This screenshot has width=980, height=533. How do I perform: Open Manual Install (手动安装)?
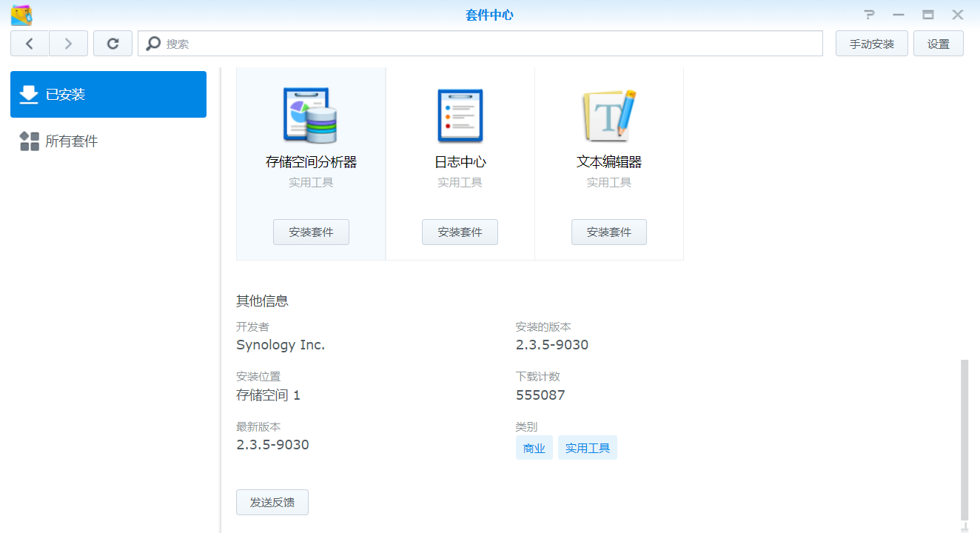coord(871,44)
